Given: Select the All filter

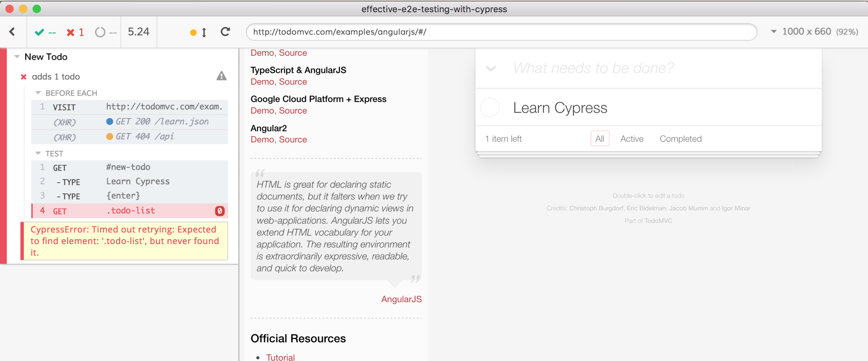Looking at the screenshot, I should [x=600, y=139].
